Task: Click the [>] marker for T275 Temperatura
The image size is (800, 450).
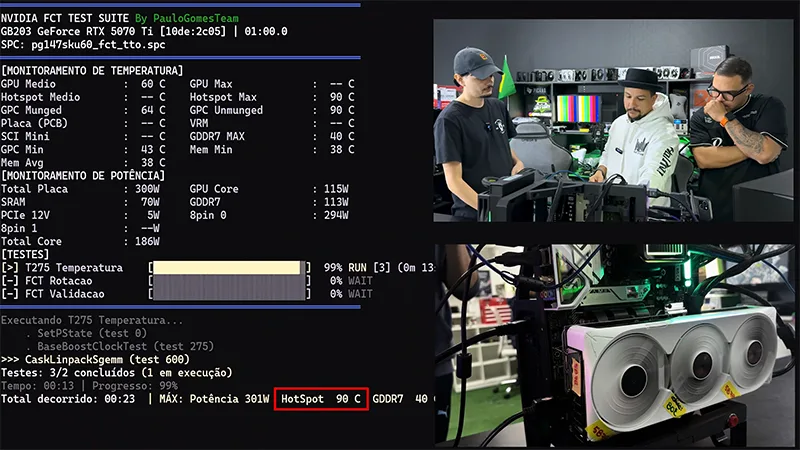Action: tap(10, 268)
